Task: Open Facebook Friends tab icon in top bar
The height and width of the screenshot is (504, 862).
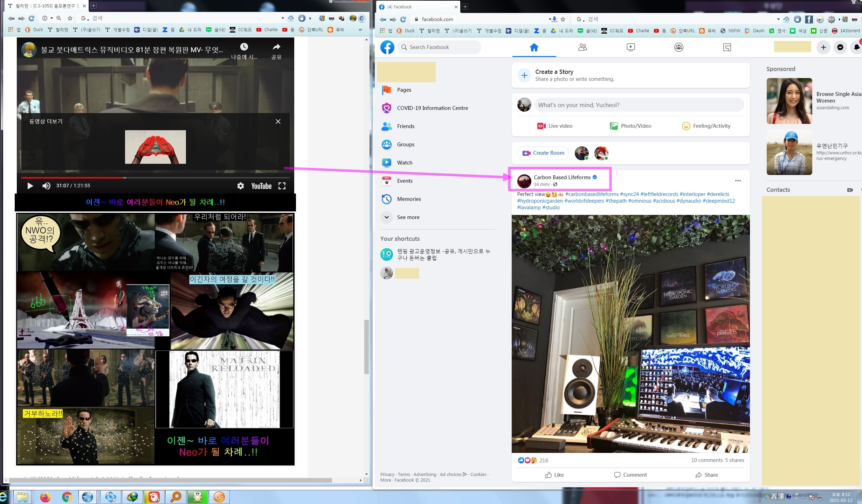Action: (582, 47)
